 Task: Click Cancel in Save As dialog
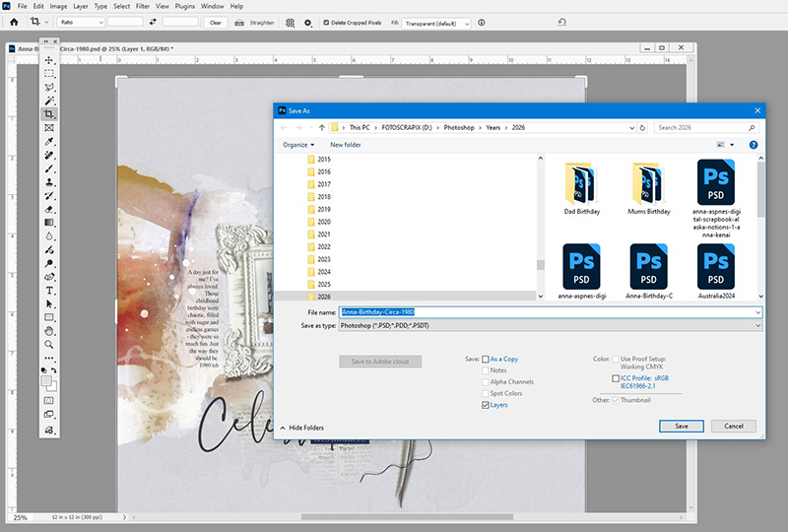734,426
